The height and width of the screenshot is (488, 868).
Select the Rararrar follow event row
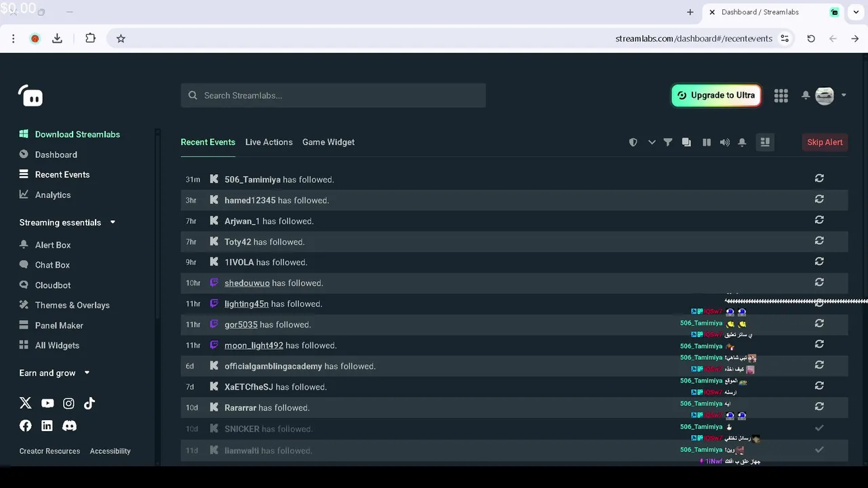[x=514, y=408]
